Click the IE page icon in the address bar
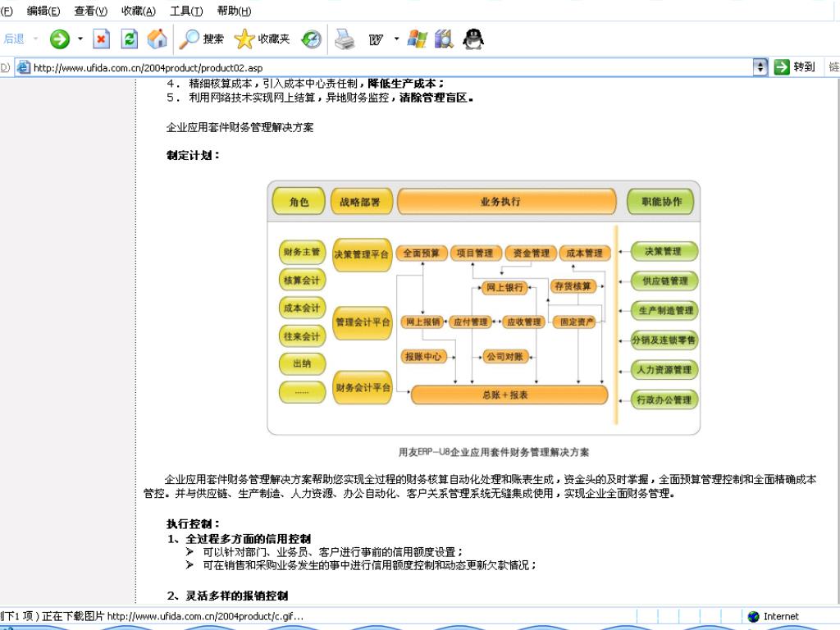This screenshot has width=840, height=630. point(24,67)
